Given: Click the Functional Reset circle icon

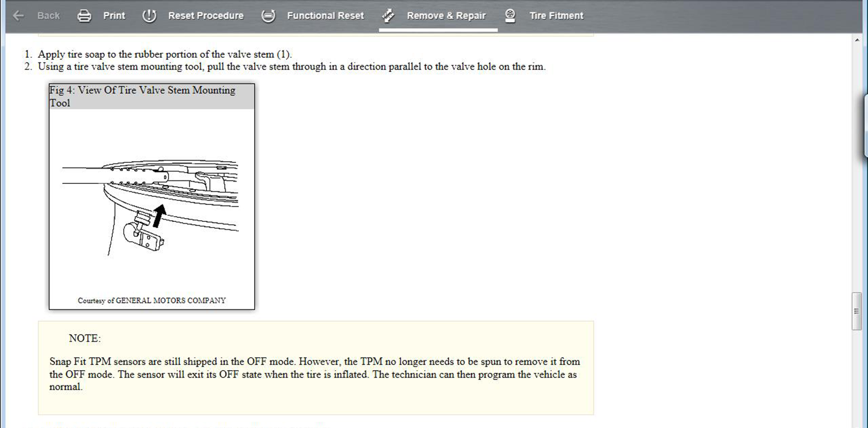Looking at the screenshot, I should click(x=268, y=16).
